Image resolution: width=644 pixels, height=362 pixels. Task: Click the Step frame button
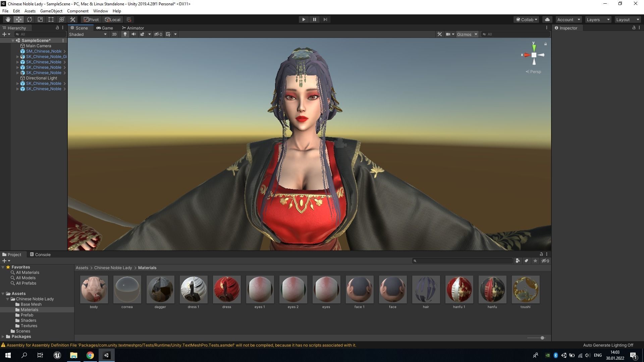325,19
